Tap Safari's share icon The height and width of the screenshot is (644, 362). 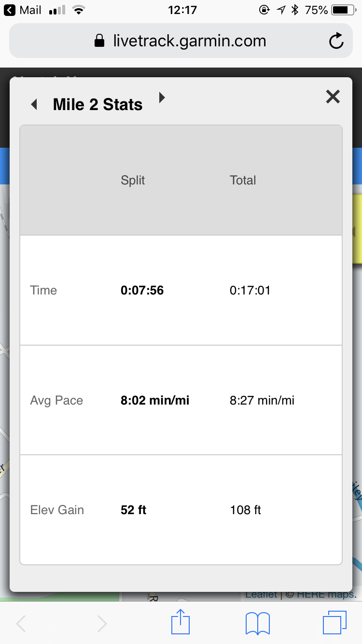pyautogui.click(x=181, y=622)
